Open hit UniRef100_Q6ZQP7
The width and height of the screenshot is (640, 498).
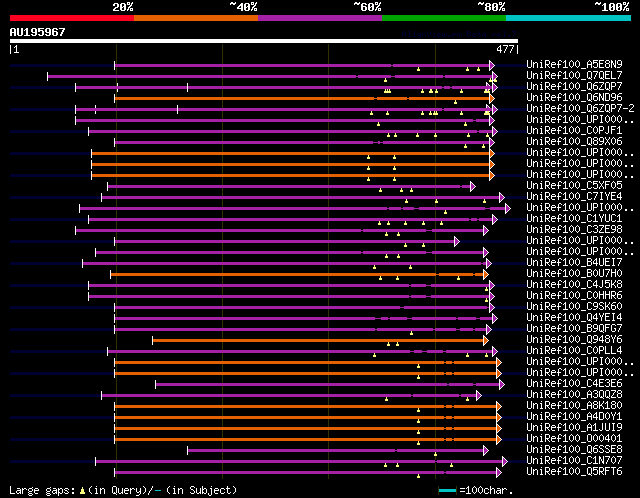(574, 86)
